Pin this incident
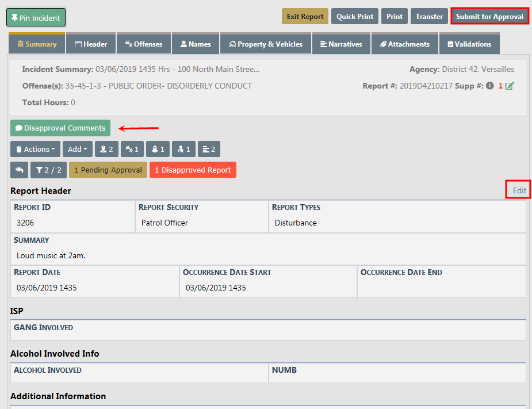Image resolution: width=532 pixels, height=409 pixels. pos(36,18)
